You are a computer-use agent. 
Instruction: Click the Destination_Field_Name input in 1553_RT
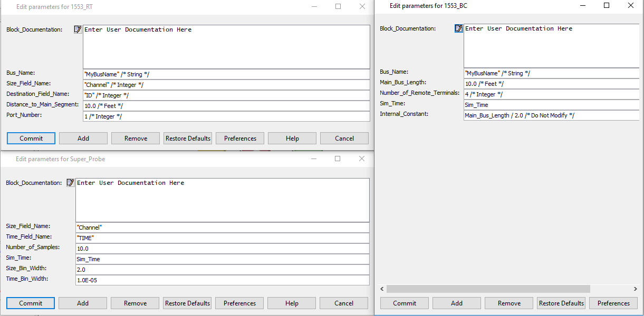(x=226, y=95)
